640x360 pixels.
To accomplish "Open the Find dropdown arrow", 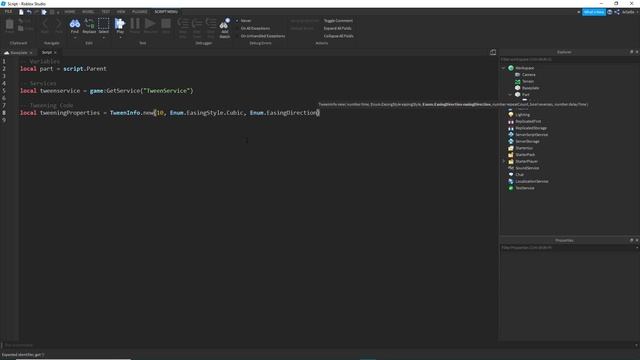I will click(75, 37).
